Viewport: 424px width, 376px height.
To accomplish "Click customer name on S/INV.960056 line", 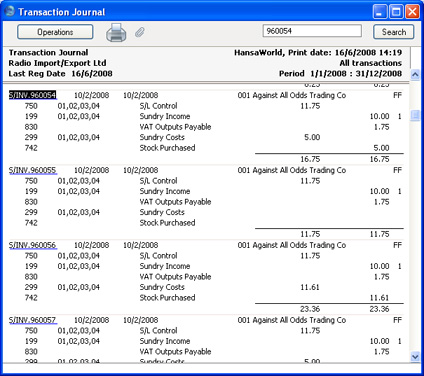I will click(292, 245).
